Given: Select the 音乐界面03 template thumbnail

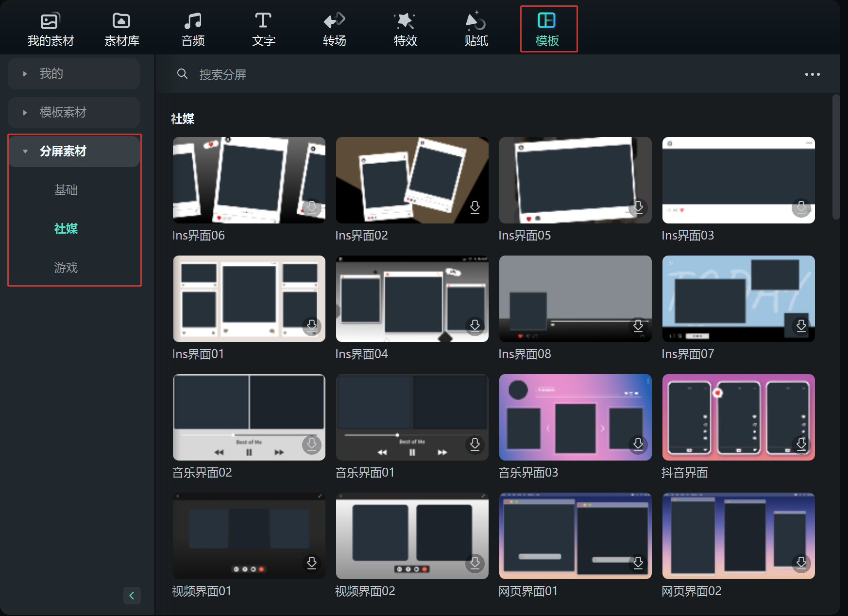Looking at the screenshot, I should [x=575, y=417].
